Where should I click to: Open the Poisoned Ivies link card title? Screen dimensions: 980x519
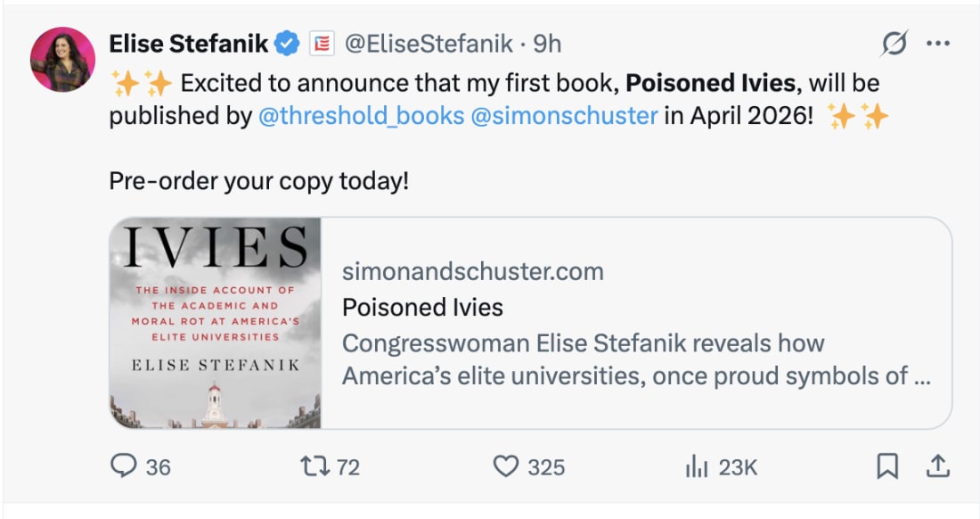coord(422,308)
